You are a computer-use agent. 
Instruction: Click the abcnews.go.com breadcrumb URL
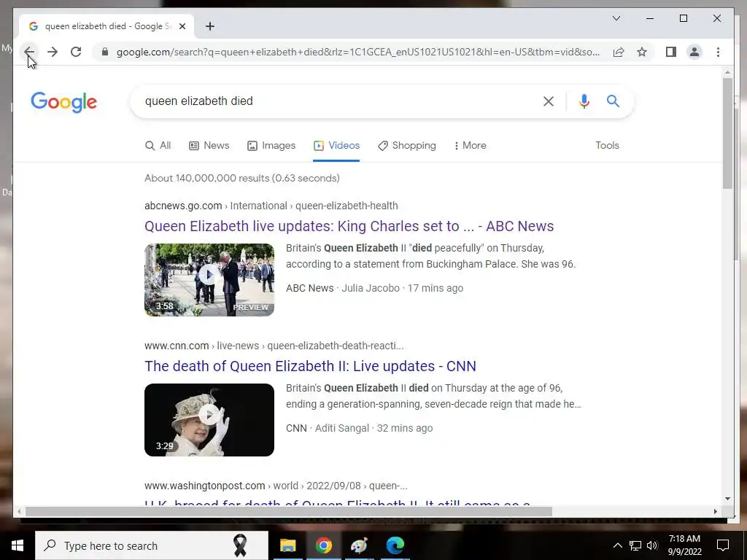(271, 206)
